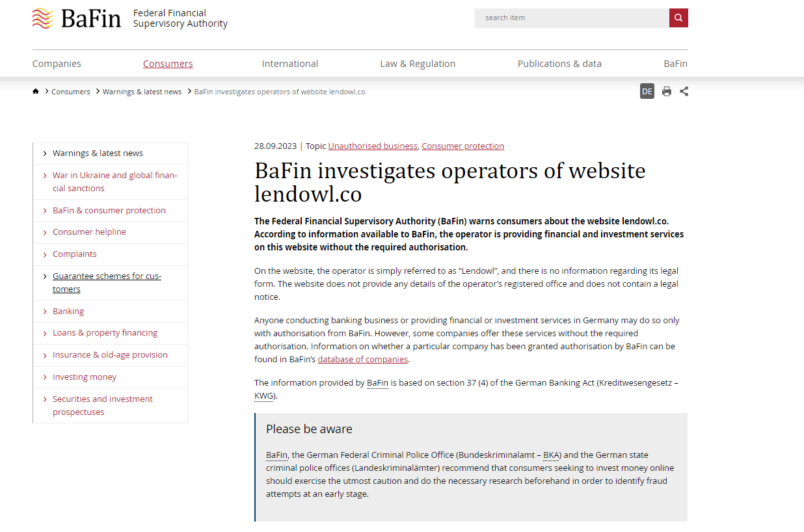
Task: Go to Consumers in breadcrumb
Action: pyautogui.click(x=71, y=92)
